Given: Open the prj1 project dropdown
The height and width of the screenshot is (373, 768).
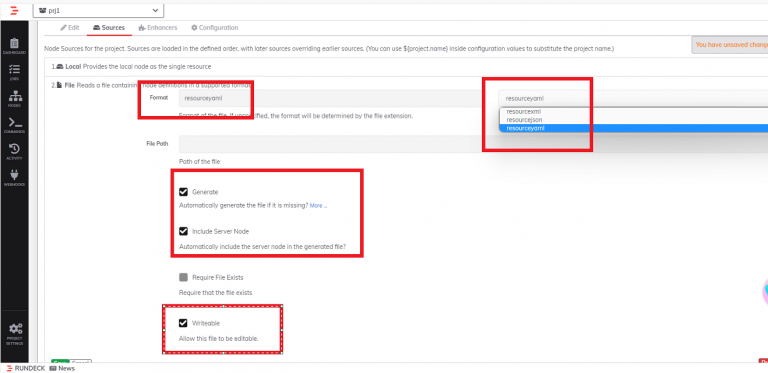Looking at the screenshot, I should [x=98, y=10].
